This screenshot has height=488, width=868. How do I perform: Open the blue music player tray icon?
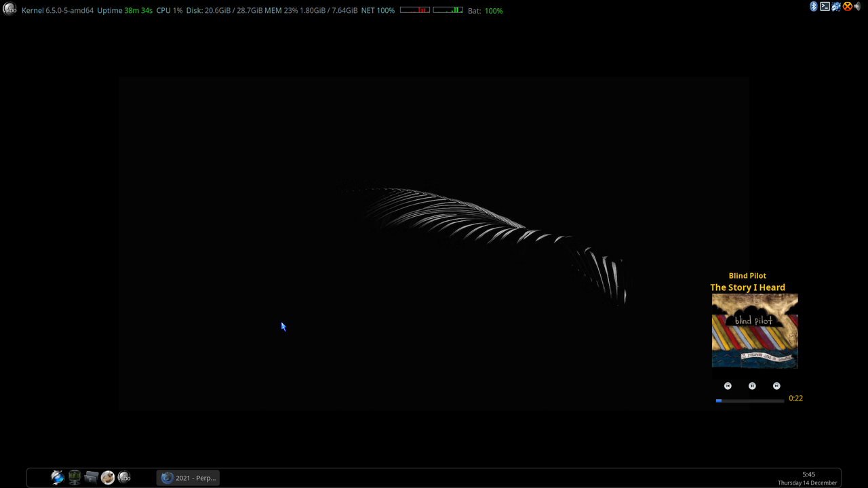[836, 6]
